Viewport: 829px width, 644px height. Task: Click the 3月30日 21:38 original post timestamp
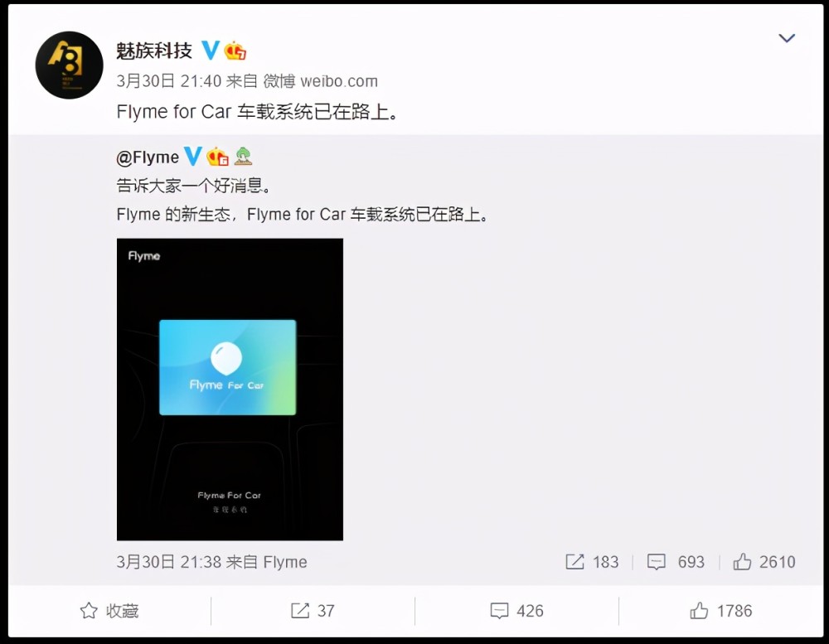(168, 561)
